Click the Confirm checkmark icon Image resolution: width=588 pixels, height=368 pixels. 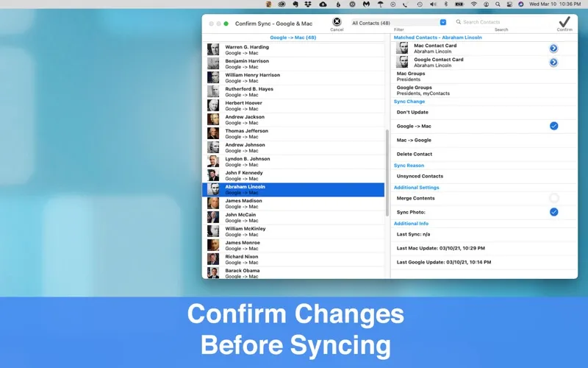click(x=564, y=22)
